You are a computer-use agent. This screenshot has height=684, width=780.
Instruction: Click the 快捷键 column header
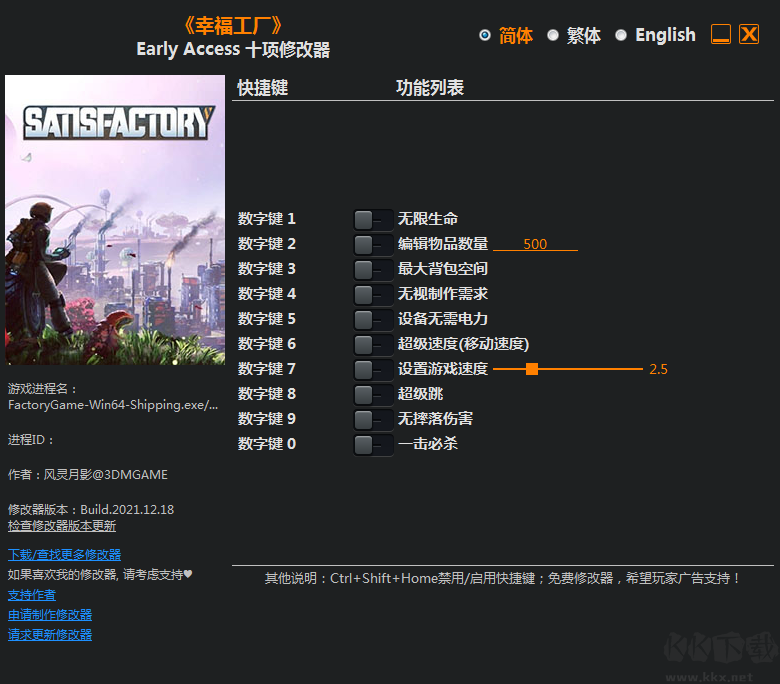pyautogui.click(x=263, y=88)
